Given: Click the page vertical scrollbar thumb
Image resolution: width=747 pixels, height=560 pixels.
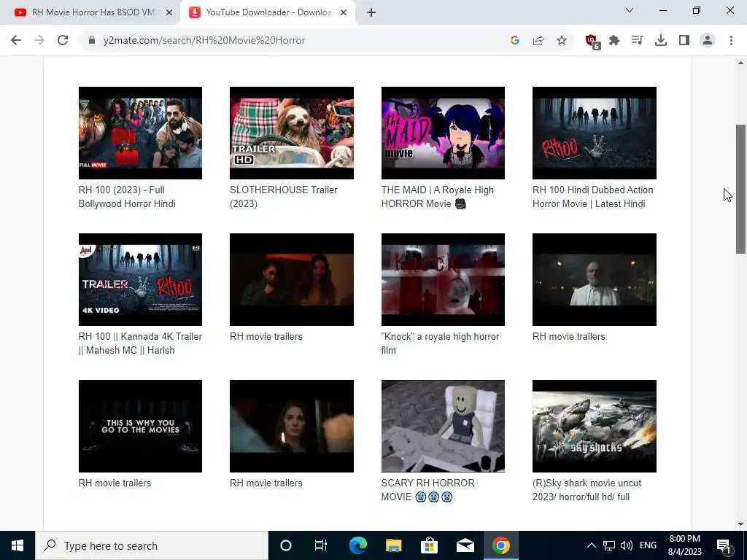Looking at the screenshot, I should [x=740, y=189].
